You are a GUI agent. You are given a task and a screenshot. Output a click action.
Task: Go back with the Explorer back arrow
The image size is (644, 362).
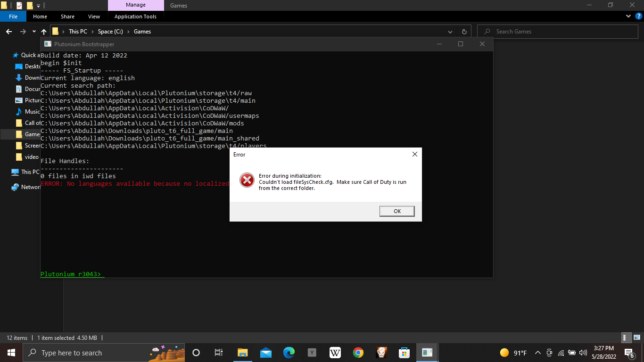pyautogui.click(x=9, y=32)
